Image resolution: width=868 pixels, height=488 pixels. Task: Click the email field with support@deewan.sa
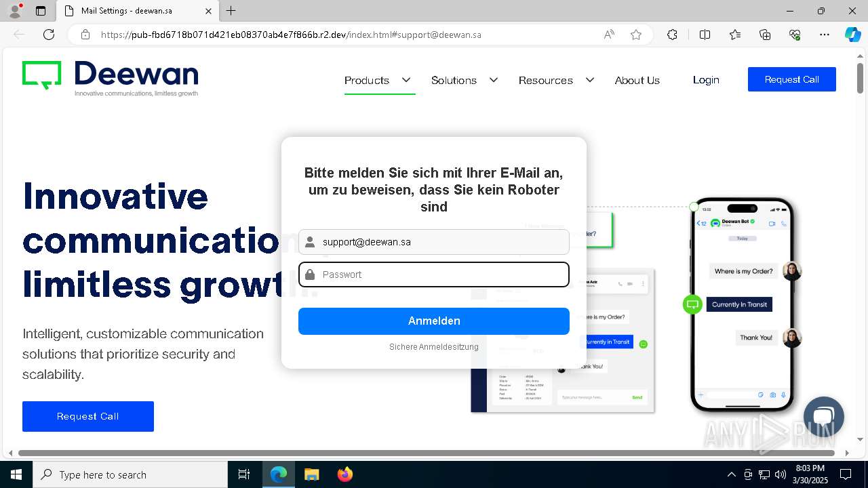tap(434, 242)
